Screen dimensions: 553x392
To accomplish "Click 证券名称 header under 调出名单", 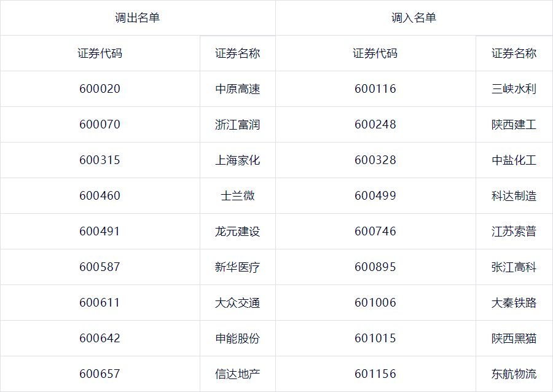I will pos(238,53).
